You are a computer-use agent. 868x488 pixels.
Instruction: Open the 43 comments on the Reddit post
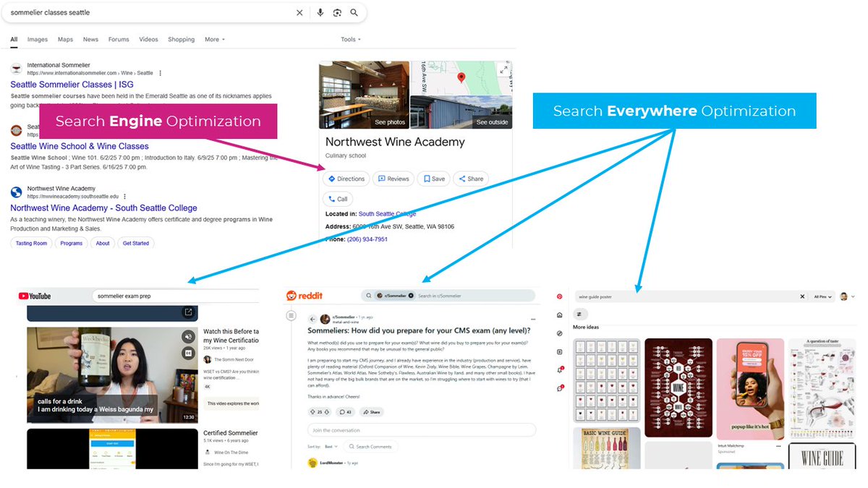tap(346, 412)
